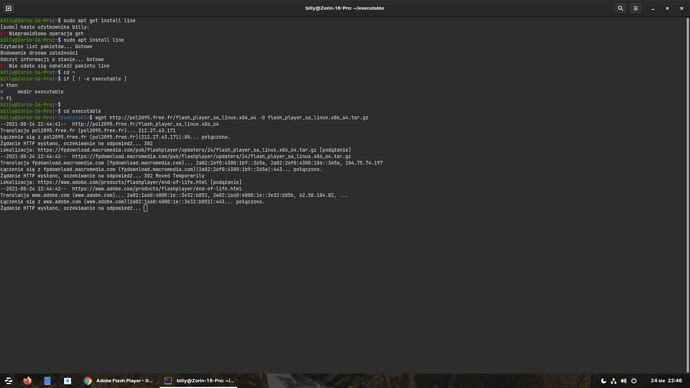Click 'Czytanie list pakietów... Gotowe' line

pyautogui.click(x=46, y=47)
